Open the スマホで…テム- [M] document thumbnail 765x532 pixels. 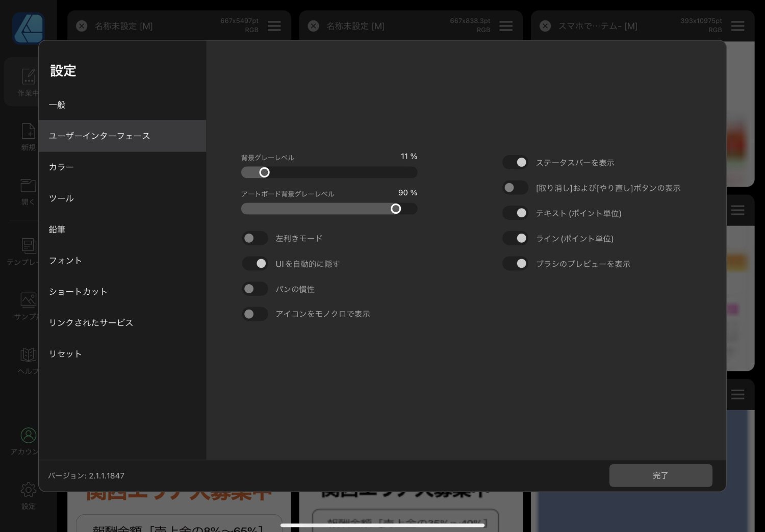[741, 114]
